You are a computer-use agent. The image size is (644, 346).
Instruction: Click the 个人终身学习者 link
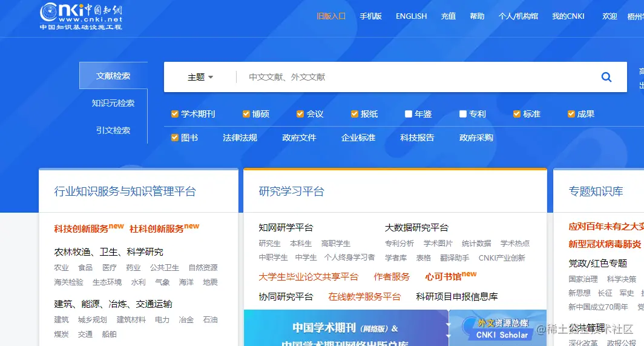pos(349,258)
